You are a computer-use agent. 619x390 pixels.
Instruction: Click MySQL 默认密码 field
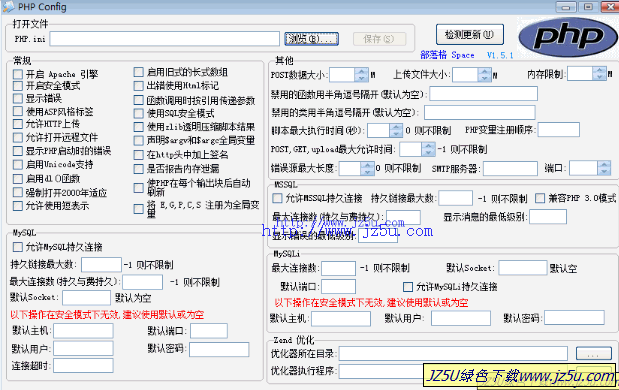[x=219, y=349]
